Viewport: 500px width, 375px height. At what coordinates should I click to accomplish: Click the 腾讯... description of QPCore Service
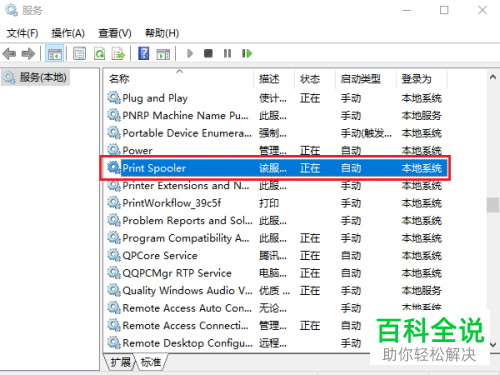[x=273, y=255]
